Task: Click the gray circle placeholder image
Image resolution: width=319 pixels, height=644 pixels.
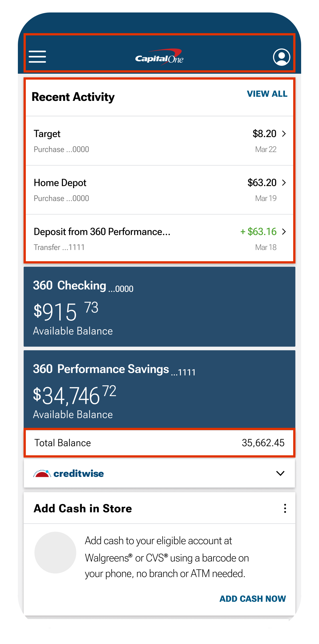Action: click(x=55, y=552)
